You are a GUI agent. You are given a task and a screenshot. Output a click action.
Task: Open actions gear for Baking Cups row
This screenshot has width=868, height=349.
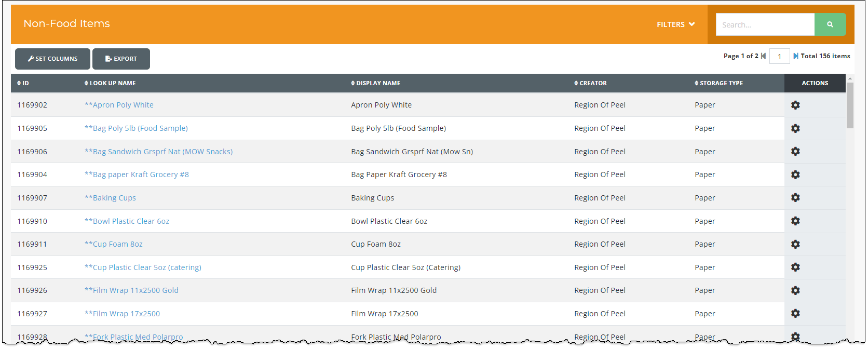[795, 197]
